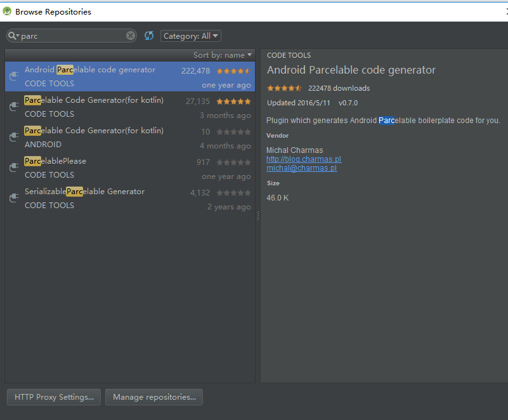Image resolution: width=508 pixels, height=420 pixels.
Task: Open the Category: All dropdown
Action: 190,36
